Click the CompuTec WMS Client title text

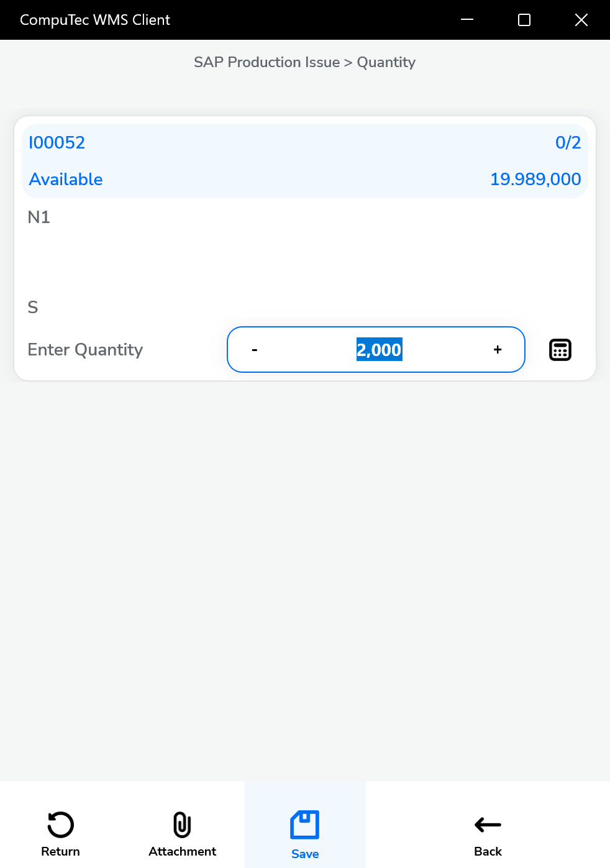(94, 19)
